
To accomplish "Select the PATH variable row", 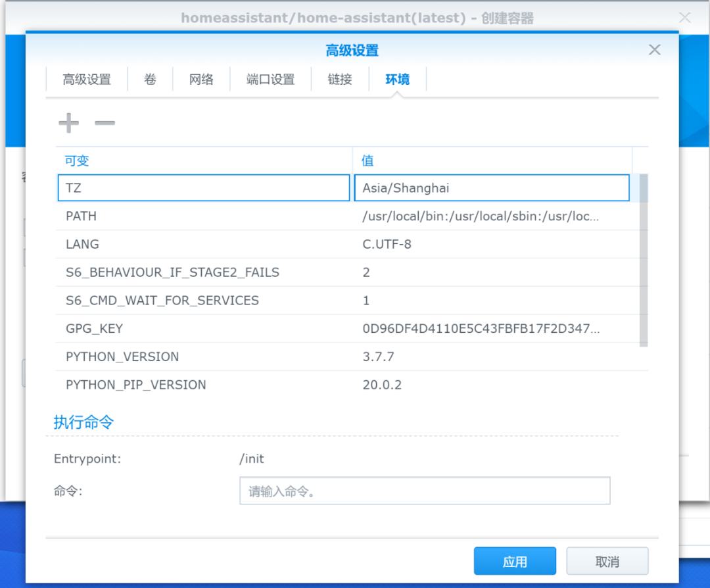I will point(352,216).
